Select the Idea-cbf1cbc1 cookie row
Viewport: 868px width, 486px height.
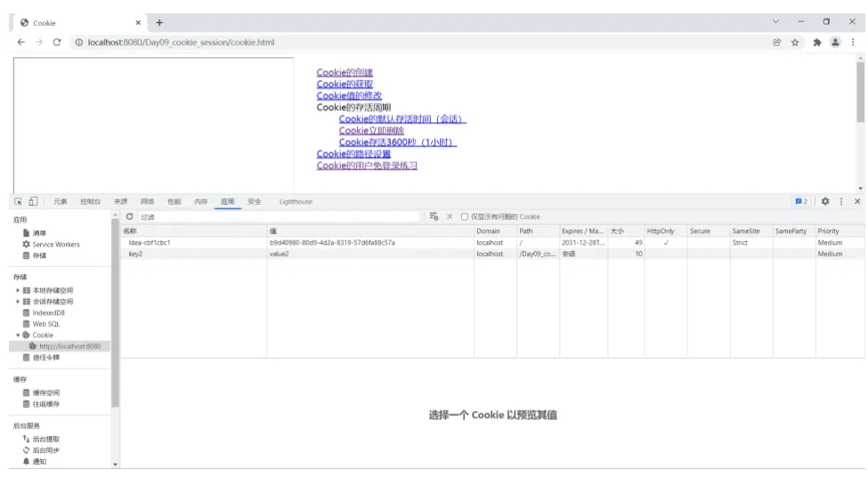coord(492,242)
